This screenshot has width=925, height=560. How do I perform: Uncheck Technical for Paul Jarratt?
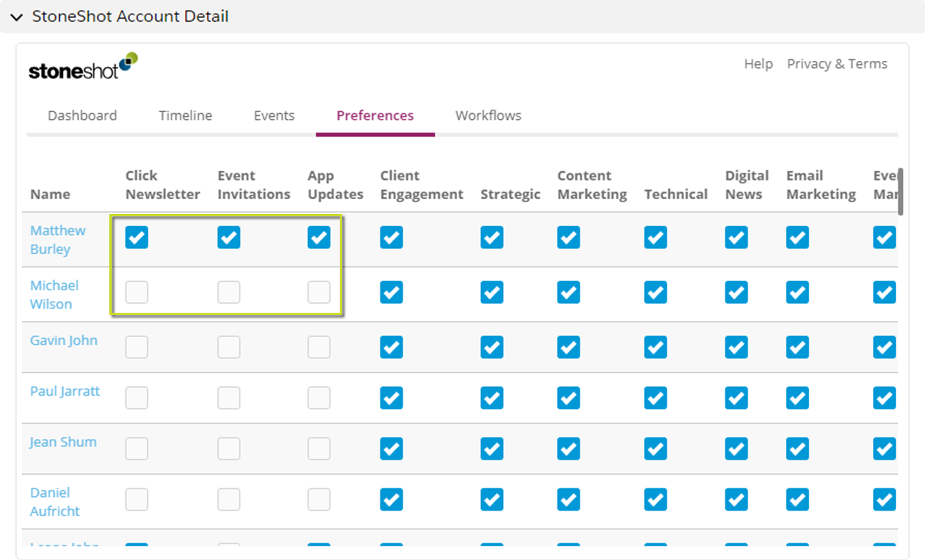click(655, 398)
